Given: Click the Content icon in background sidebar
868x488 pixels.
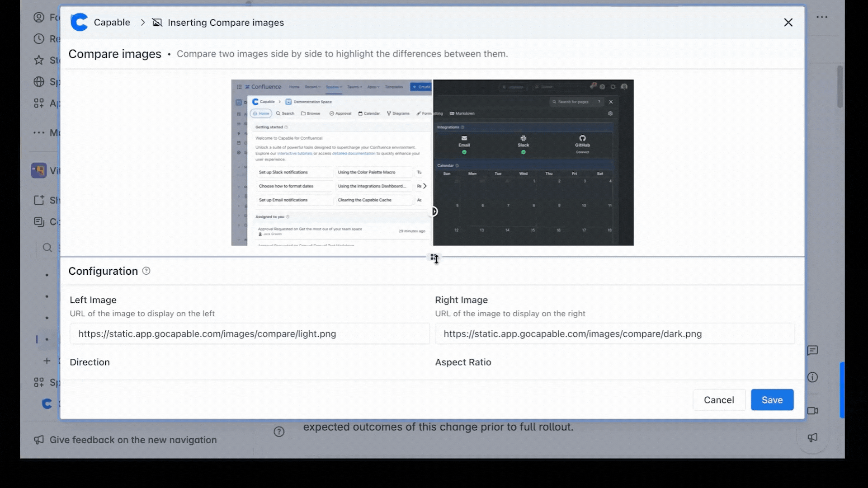Looking at the screenshot, I should [39, 221].
